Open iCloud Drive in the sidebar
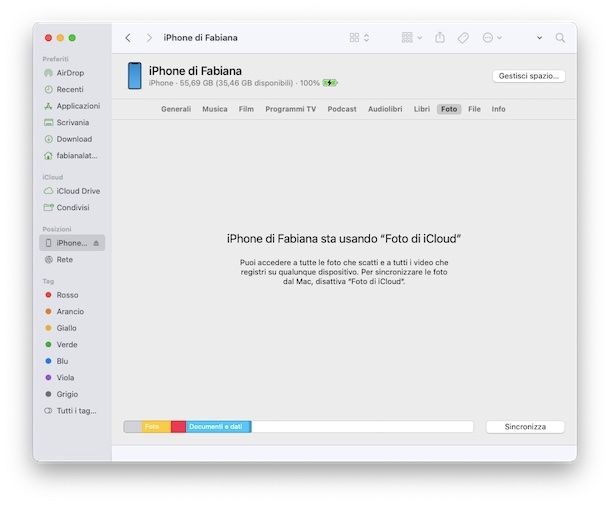Image resolution: width=610 pixels, height=505 pixels. click(72, 191)
